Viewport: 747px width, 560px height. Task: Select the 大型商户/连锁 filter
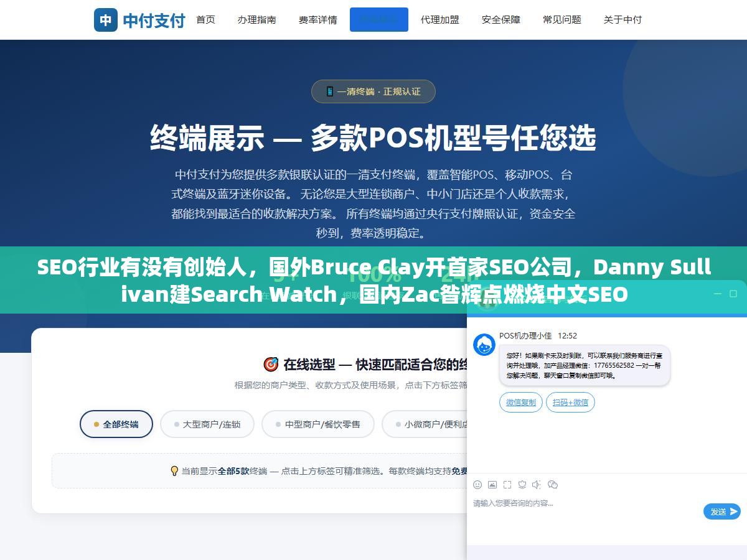tap(207, 424)
